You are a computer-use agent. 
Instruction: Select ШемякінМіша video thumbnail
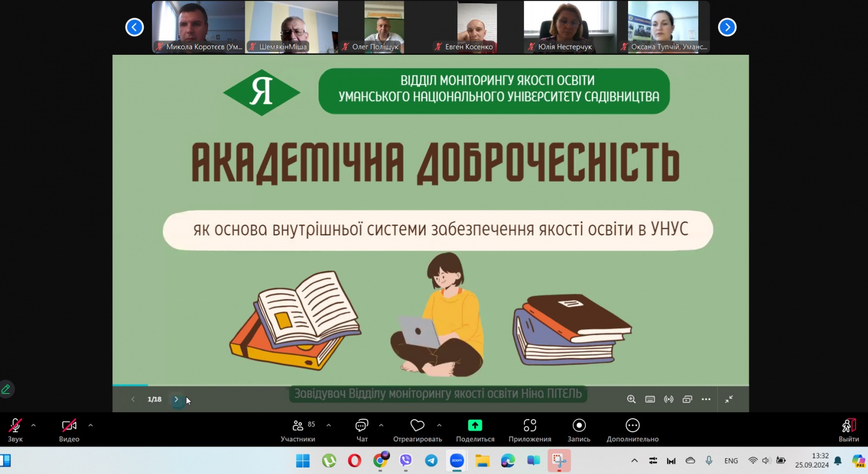point(291,27)
